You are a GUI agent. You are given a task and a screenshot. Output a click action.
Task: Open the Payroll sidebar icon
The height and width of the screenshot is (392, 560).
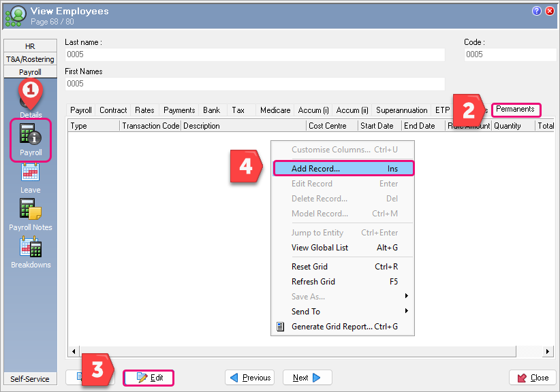point(30,140)
